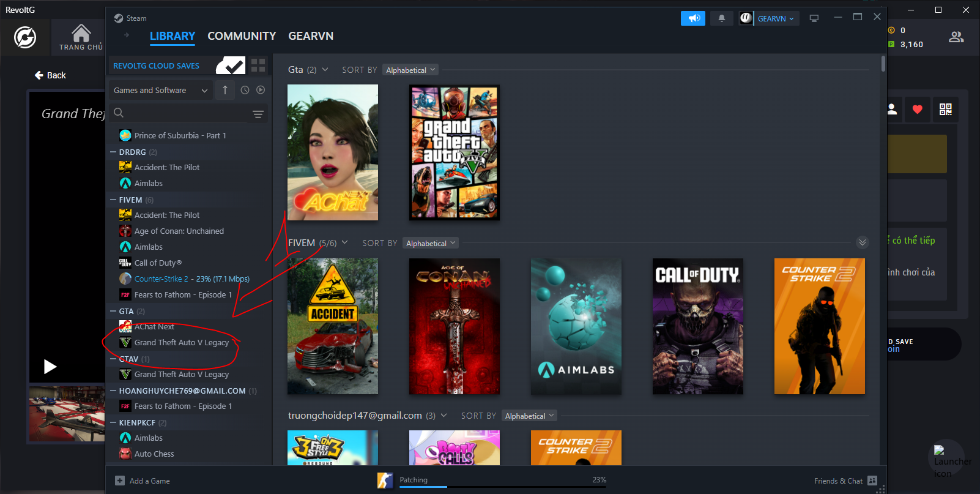Viewport: 980px width, 494px height.
Task: Collapse the truongchoidep147@gmail.com section chevron
Action: coord(444,415)
